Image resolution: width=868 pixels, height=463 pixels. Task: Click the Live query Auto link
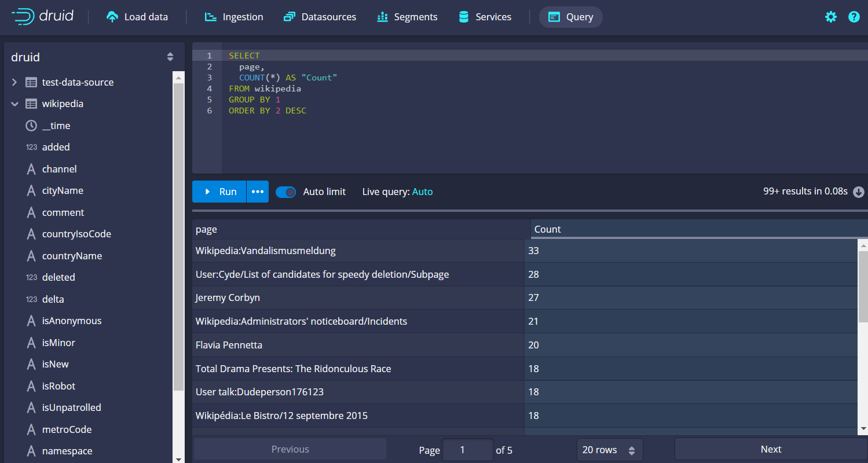click(422, 192)
